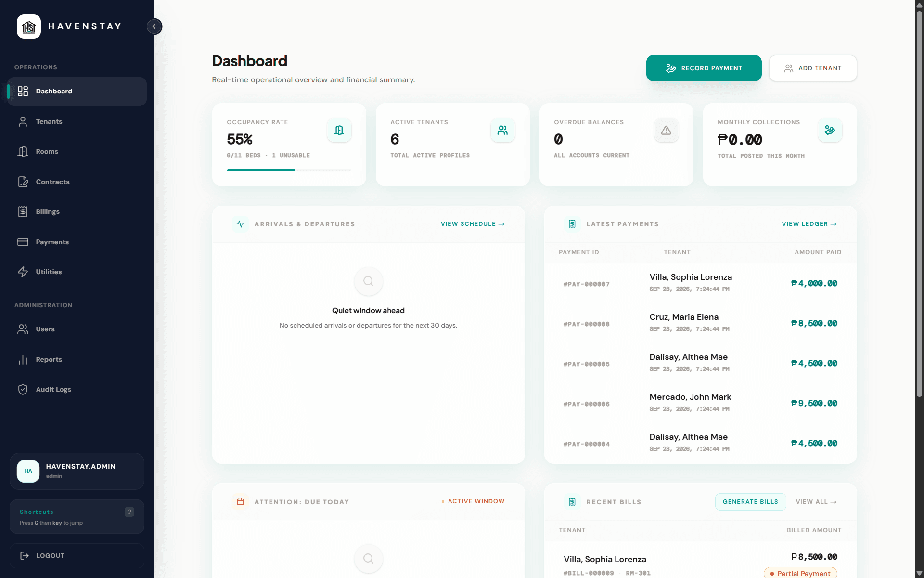Open the View Ledger link

809,224
